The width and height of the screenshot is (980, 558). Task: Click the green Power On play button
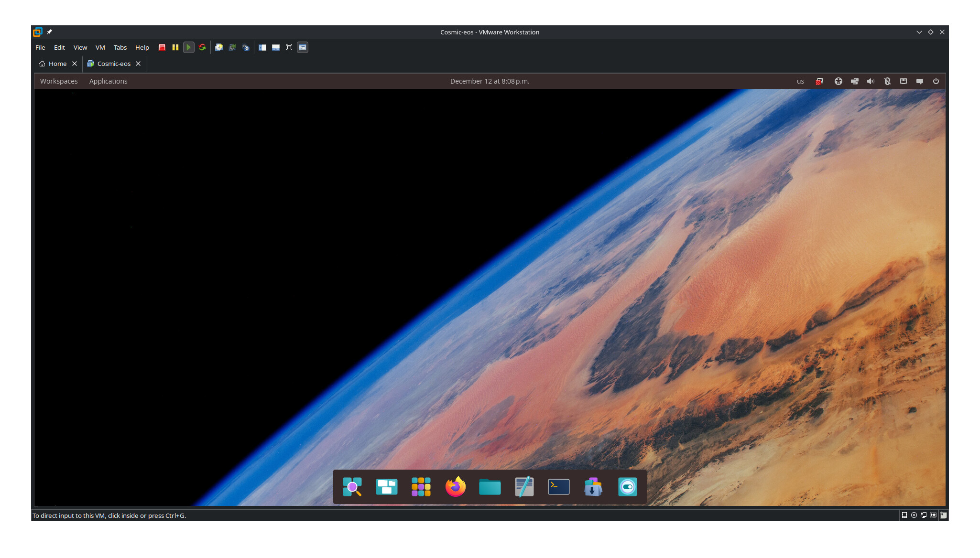(x=189, y=47)
